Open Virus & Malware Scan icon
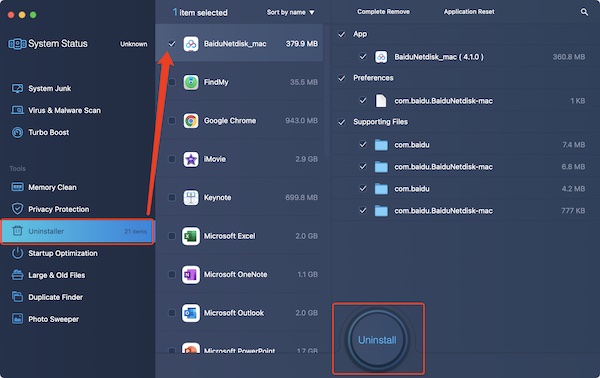 coord(17,110)
